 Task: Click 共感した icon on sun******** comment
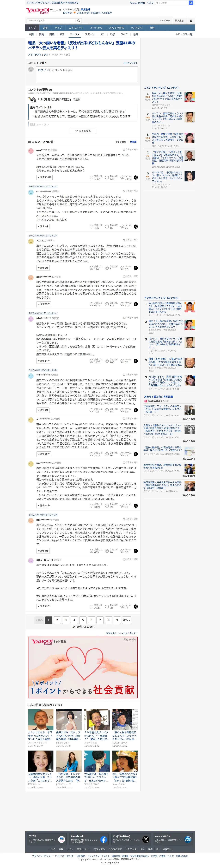[91, 226]
